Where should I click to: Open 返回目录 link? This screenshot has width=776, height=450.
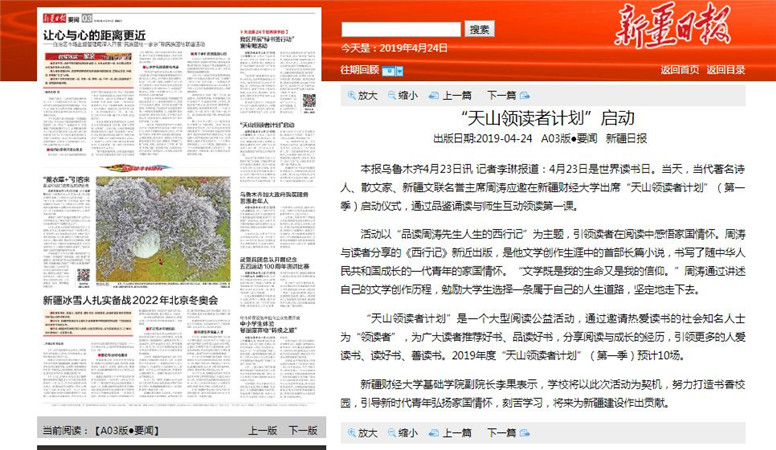(725, 70)
